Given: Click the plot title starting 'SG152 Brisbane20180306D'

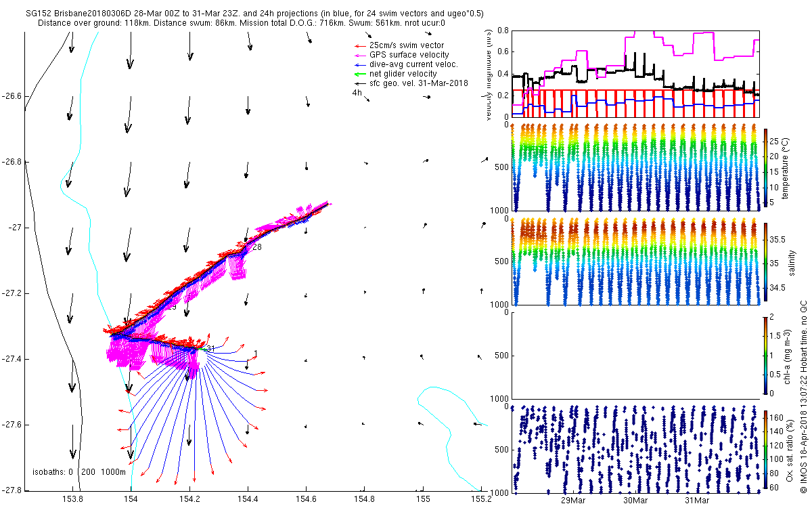Looking at the screenshot, I should click(253, 14).
